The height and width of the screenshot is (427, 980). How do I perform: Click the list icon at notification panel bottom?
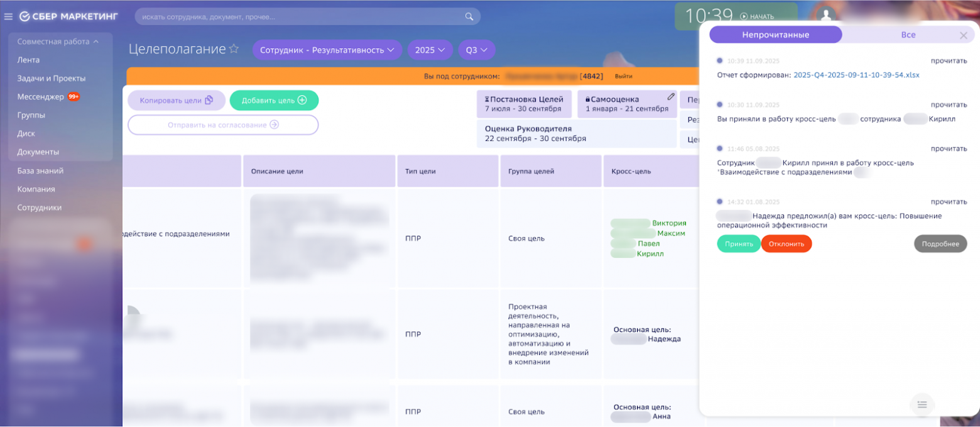click(x=922, y=404)
